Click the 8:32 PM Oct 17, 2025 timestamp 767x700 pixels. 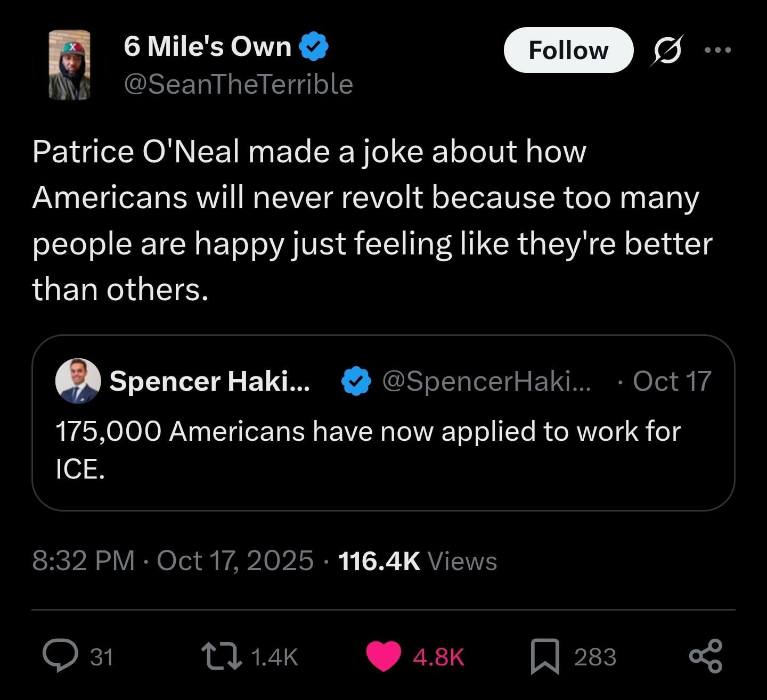(x=173, y=561)
